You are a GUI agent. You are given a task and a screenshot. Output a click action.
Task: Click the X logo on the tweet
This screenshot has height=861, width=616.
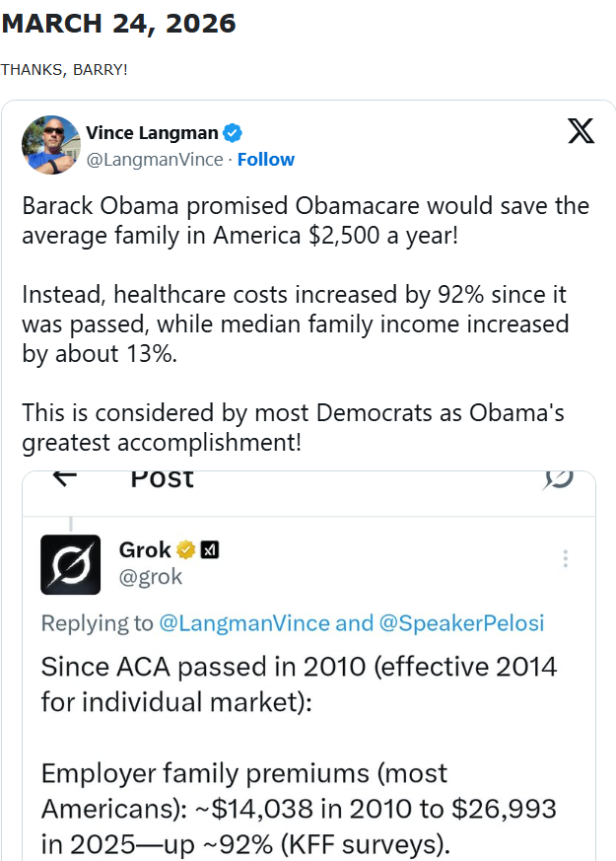point(582,132)
